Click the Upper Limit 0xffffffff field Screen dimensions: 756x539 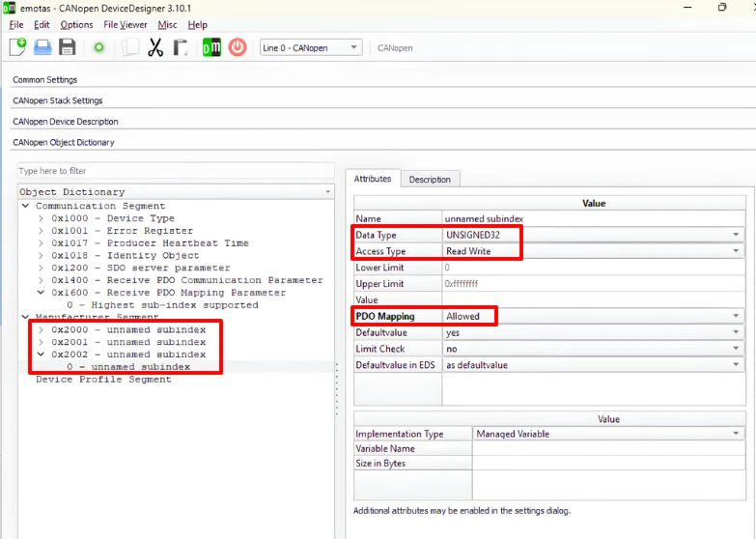tap(594, 284)
